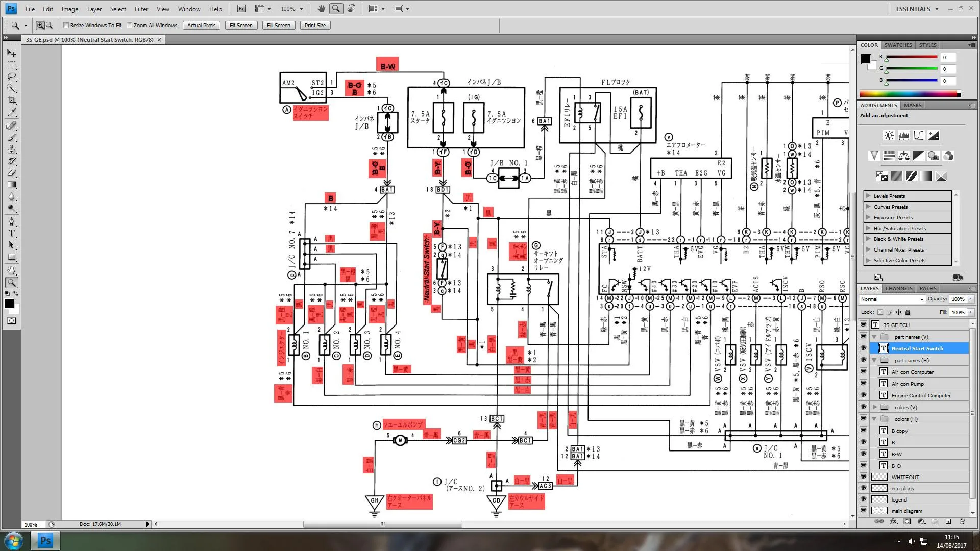
Task: Open the Essentials workspace dropdown
Action: [918, 9]
